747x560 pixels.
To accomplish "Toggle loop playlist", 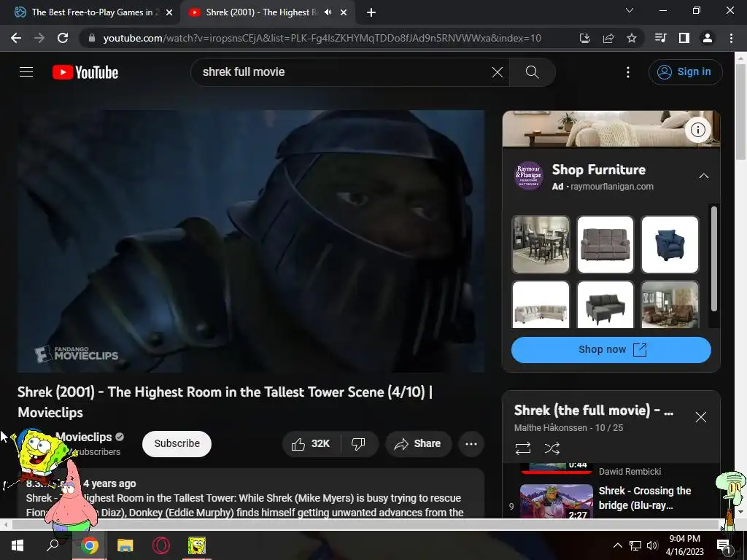I will click(522, 448).
